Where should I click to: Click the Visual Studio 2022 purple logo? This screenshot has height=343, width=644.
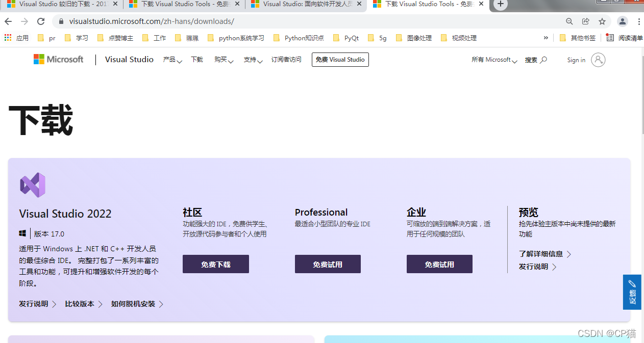[x=33, y=185]
